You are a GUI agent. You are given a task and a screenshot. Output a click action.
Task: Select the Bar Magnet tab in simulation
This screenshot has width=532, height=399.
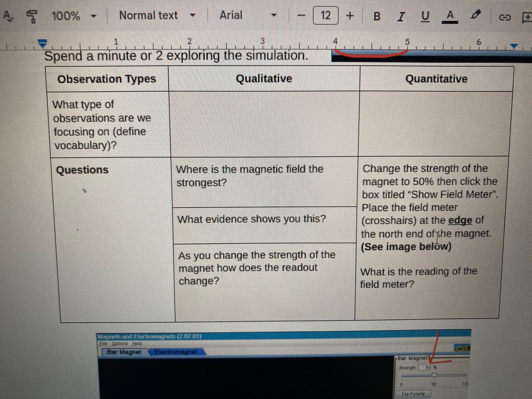124,352
